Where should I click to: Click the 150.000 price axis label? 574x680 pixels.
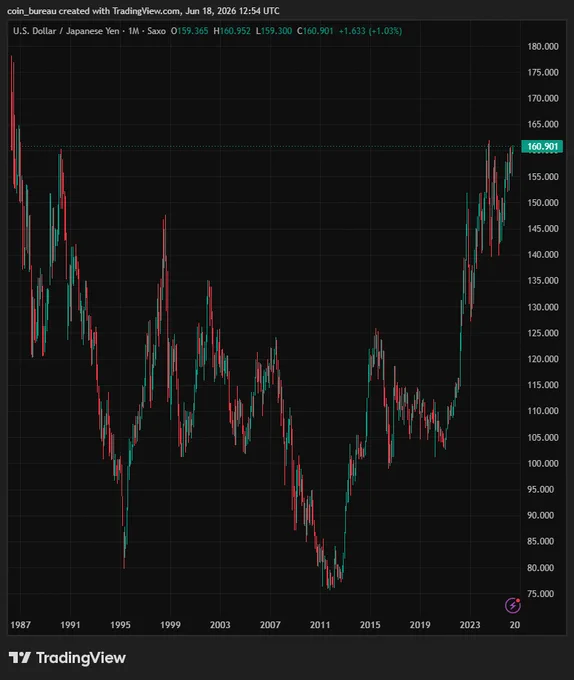click(543, 203)
